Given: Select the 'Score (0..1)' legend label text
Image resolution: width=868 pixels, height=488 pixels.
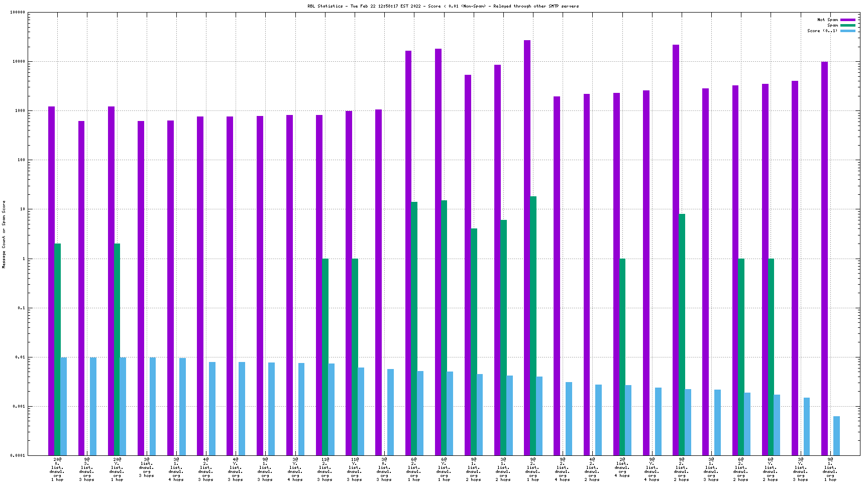Looking at the screenshot, I should point(822,31).
